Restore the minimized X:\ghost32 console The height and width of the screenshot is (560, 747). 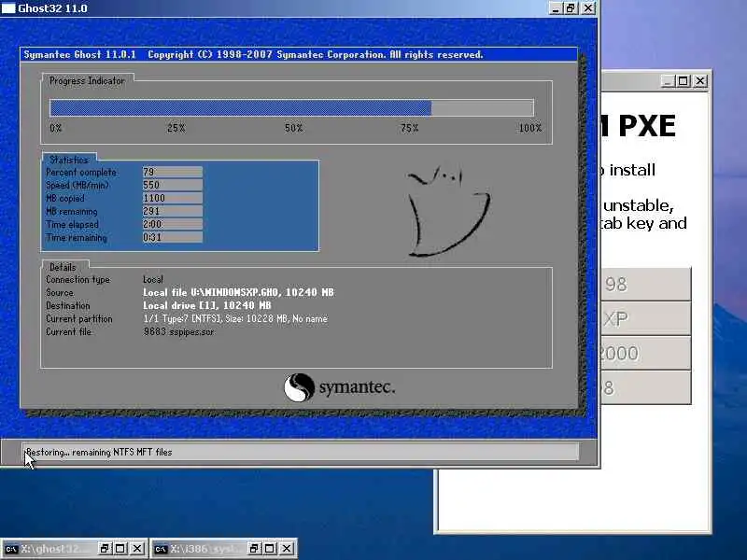tap(104, 549)
